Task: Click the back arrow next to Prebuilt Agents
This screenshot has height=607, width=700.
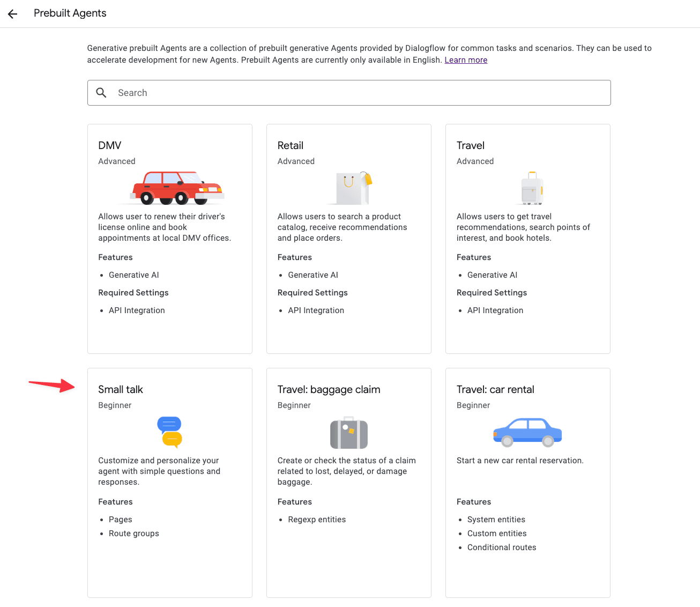Action: pyautogui.click(x=12, y=13)
